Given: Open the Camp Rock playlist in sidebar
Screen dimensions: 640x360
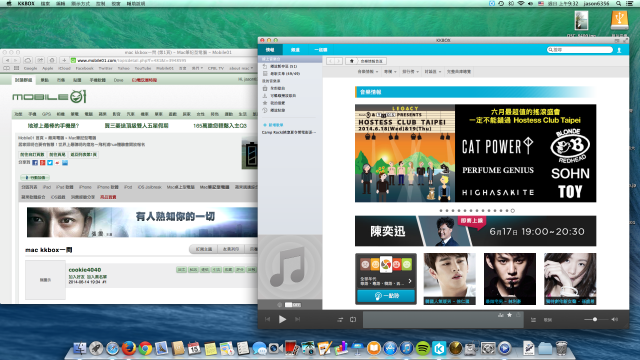Looking at the screenshot, I should click(289, 133).
